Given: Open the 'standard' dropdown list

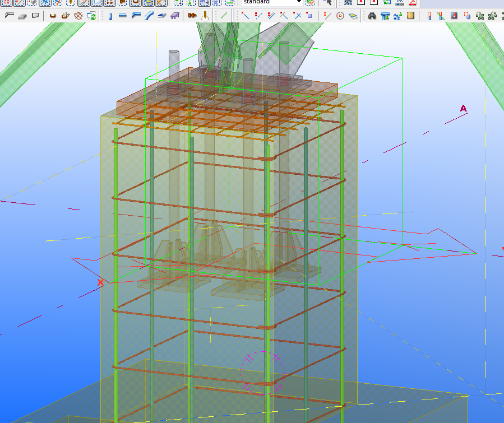Looking at the screenshot, I should pos(299,2).
